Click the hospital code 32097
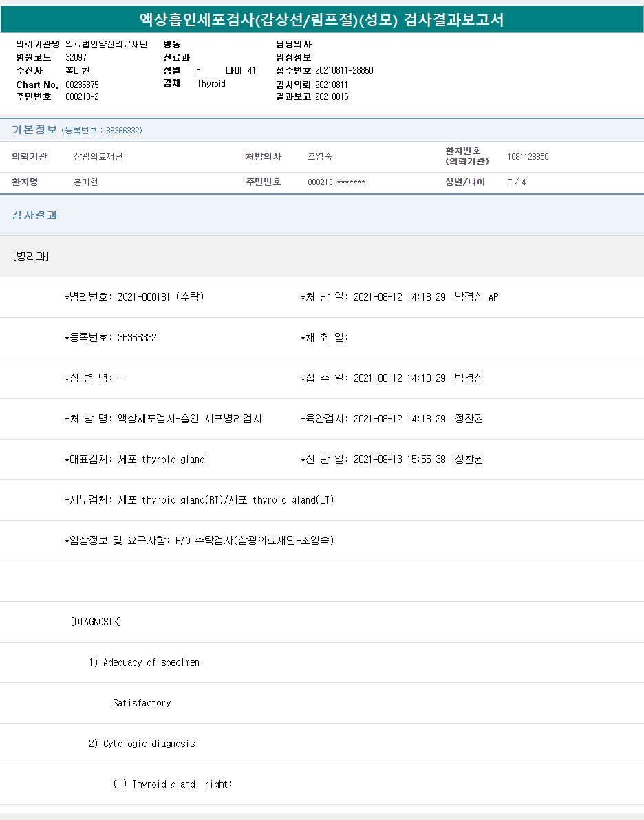This screenshot has width=644, height=820. [76, 57]
